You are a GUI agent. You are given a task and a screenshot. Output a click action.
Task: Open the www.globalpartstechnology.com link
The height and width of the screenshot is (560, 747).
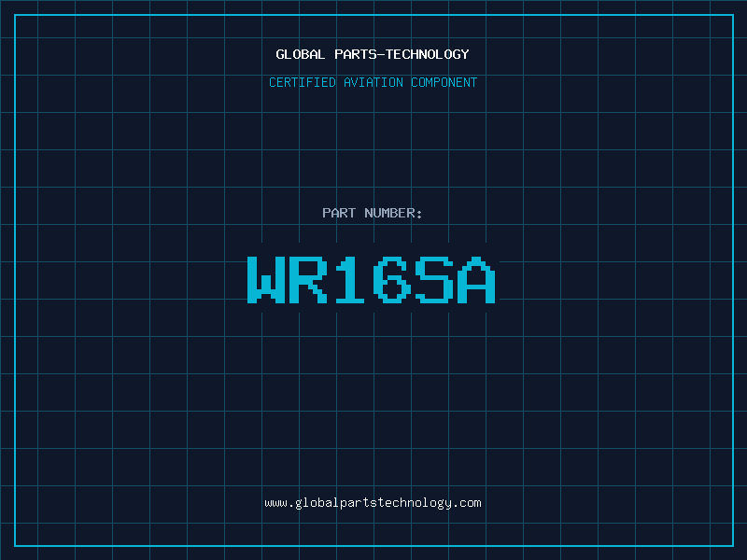pos(373,503)
